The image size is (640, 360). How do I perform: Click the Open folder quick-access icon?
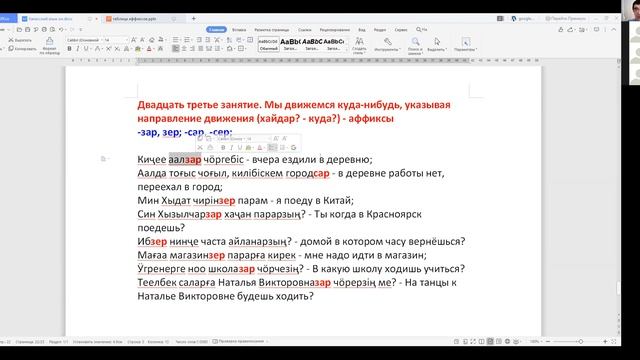pos(19,29)
